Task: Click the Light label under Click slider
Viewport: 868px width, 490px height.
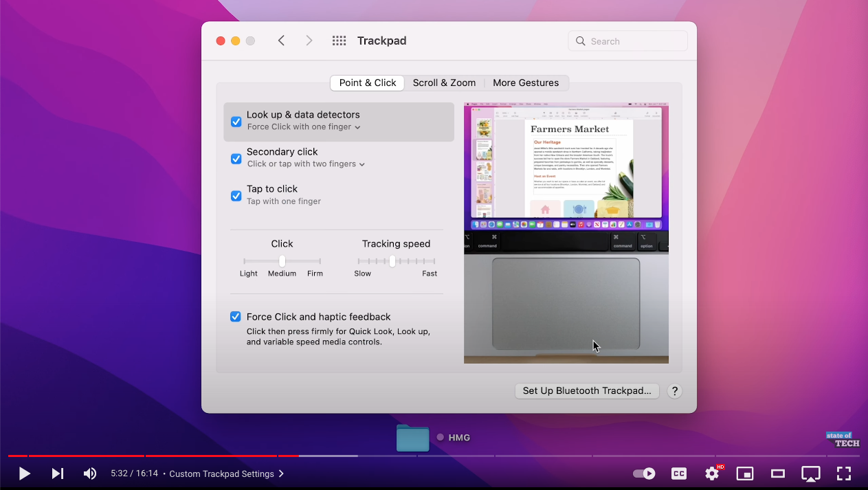Action: [249, 274]
